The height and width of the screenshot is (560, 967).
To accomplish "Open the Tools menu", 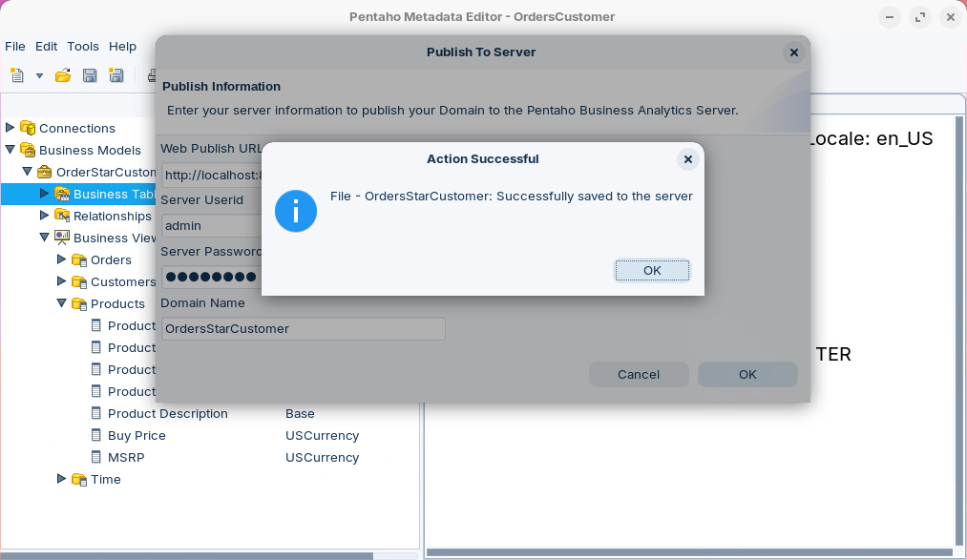I will 83,46.
